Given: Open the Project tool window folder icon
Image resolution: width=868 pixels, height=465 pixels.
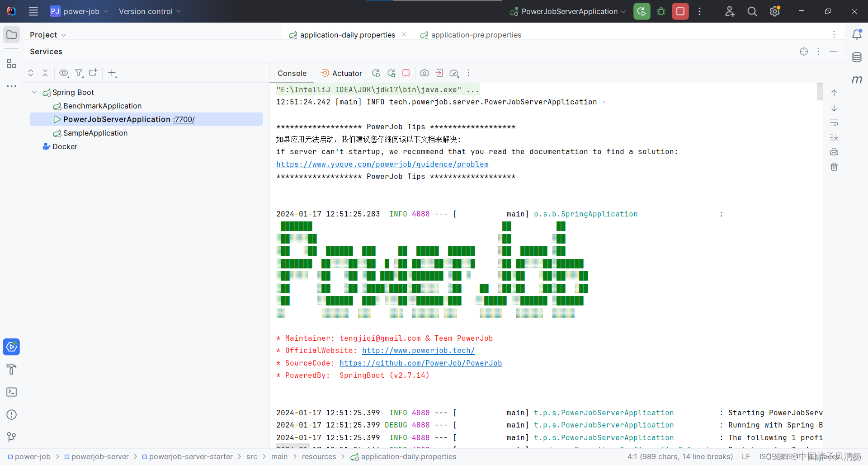Looking at the screenshot, I should (x=11, y=35).
